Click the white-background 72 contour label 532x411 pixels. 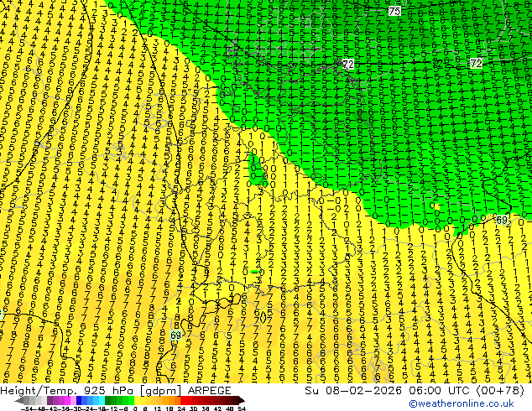pos(348,64)
